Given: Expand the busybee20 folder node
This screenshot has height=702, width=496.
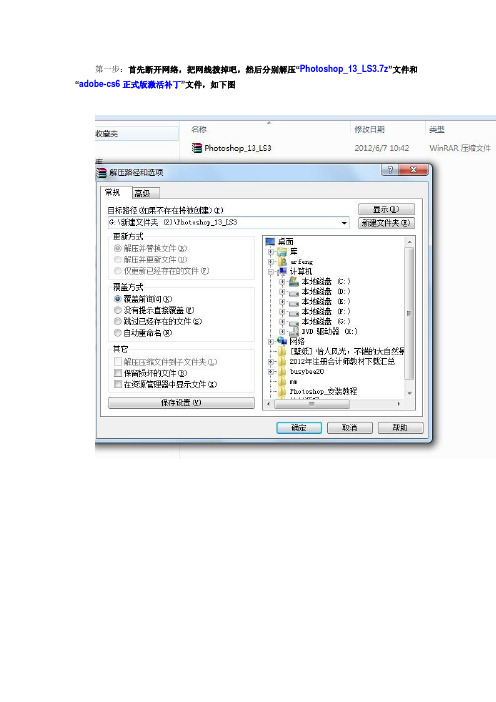Looking at the screenshot, I should pos(270,372).
